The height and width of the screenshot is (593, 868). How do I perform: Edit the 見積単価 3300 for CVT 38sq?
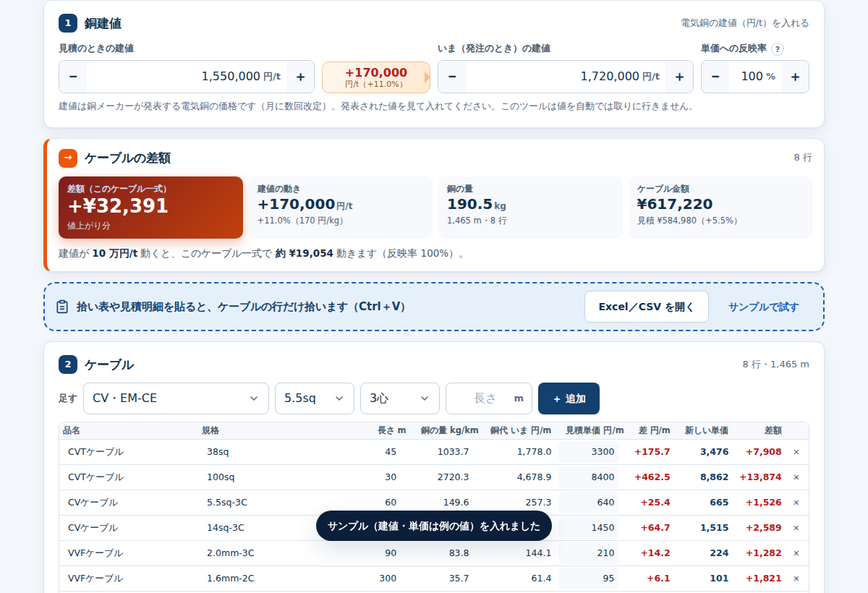pyautogui.click(x=589, y=452)
